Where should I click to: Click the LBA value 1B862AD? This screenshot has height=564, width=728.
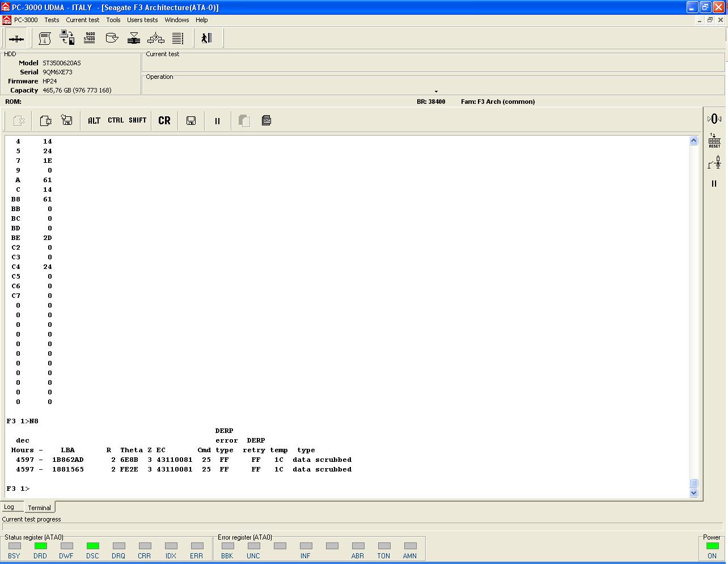coord(68,460)
